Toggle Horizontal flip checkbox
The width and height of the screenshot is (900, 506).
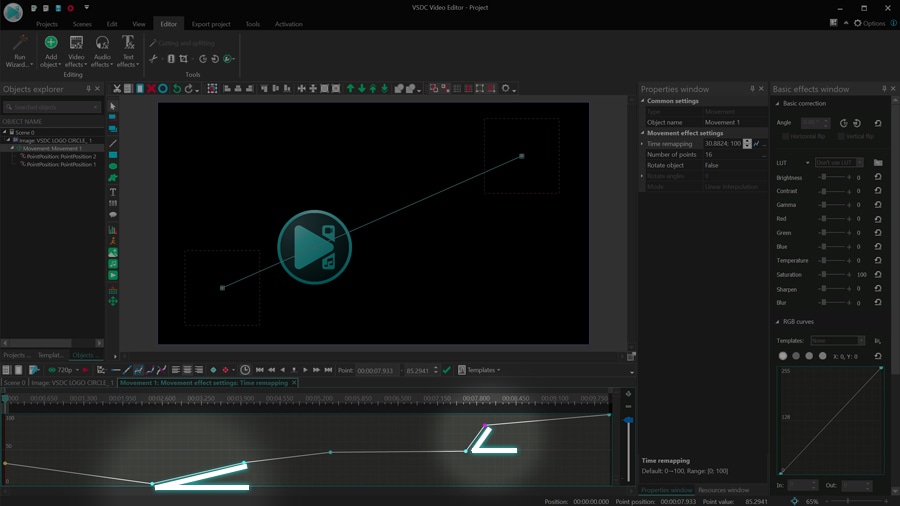786,136
